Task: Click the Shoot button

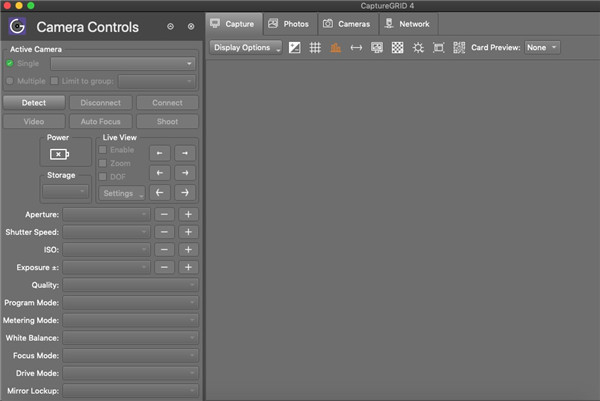Action: [x=167, y=121]
